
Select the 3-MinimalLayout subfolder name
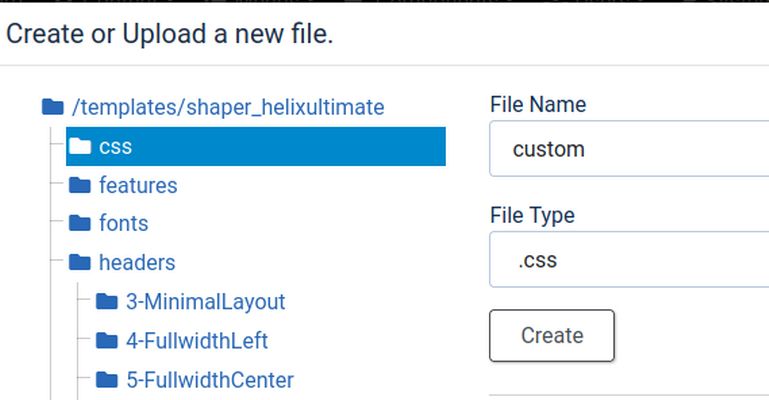tap(205, 301)
